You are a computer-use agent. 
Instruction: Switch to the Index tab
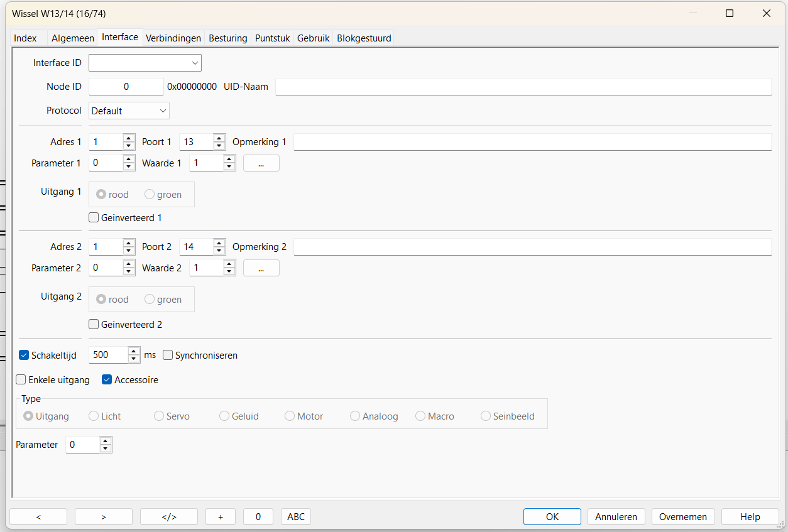click(x=25, y=38)
